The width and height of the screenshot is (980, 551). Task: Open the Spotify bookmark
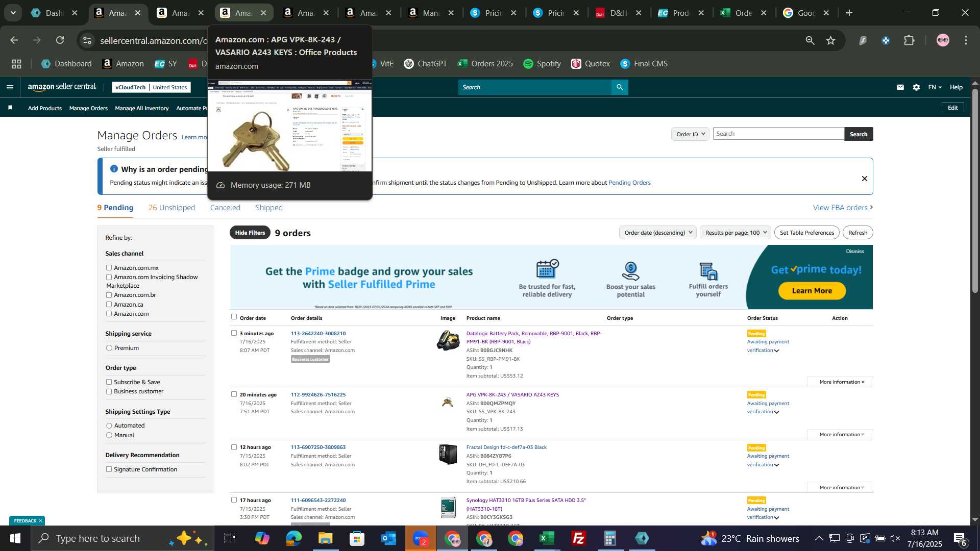tap(542, 64)
